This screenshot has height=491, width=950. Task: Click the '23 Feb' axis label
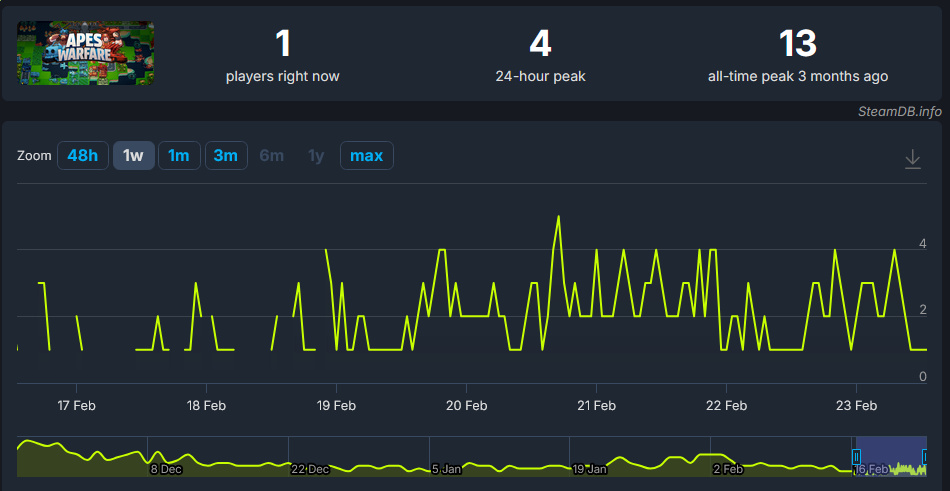(x=856, y=406)
